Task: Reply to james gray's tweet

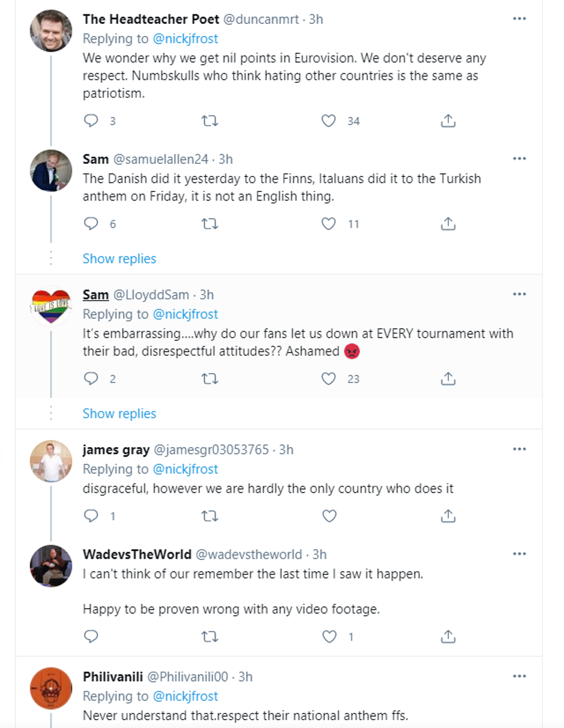Action: 91,516
